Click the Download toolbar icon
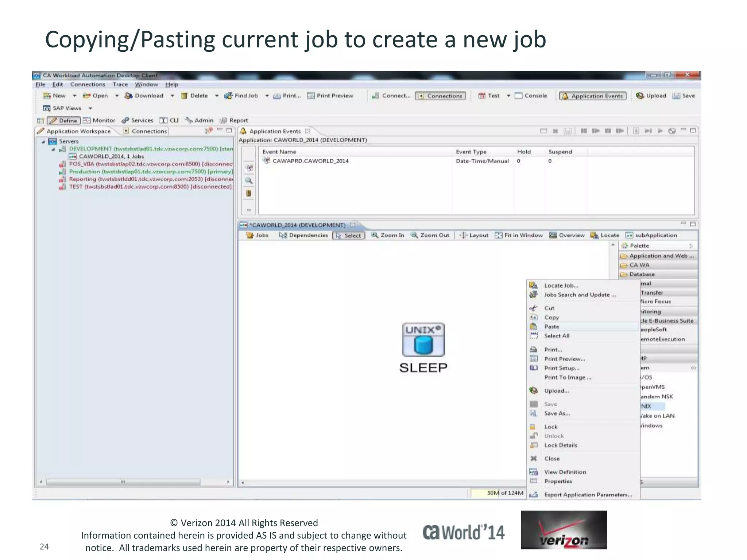 point(128,96)
